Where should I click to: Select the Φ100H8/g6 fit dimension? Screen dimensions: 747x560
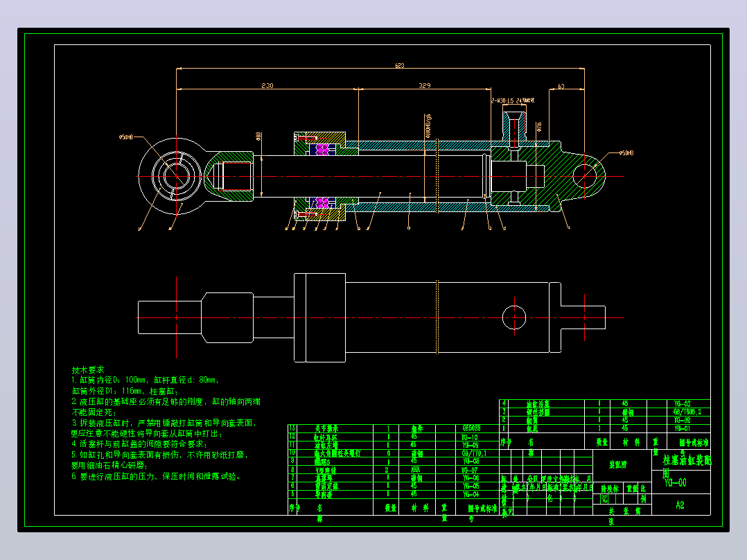coord(428,126)
